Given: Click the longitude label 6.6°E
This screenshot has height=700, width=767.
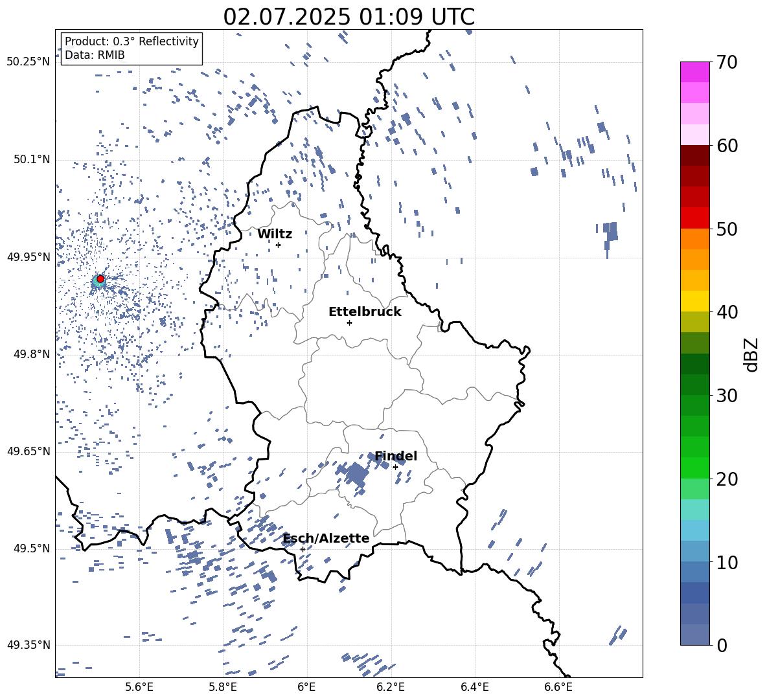Looking at the screenshot, I should [558, 687].
